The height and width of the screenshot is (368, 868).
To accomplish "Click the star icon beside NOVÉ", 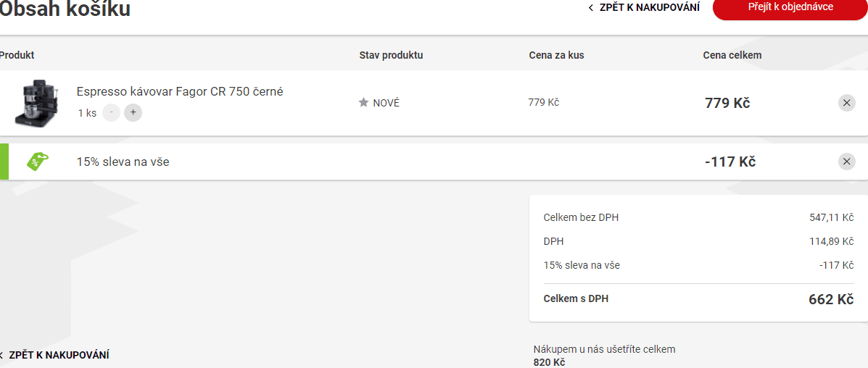I will 364,102.
